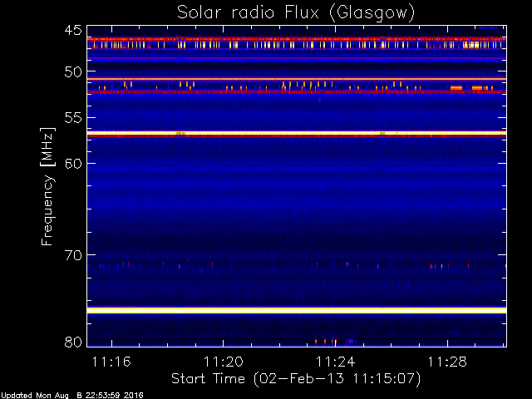Click the bright white band near 57 MHz
The width and height of the screenshot is (532, 399).
coord(297,133)
